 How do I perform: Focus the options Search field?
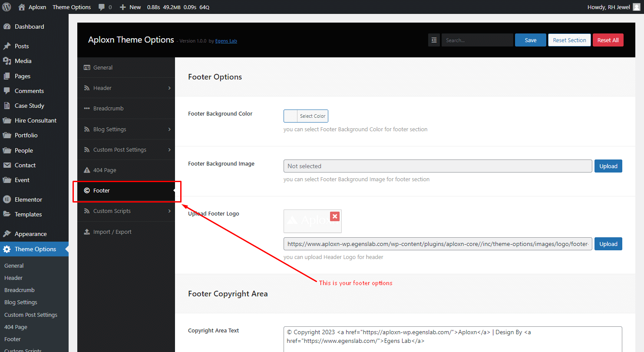click(x=477, y=40)
